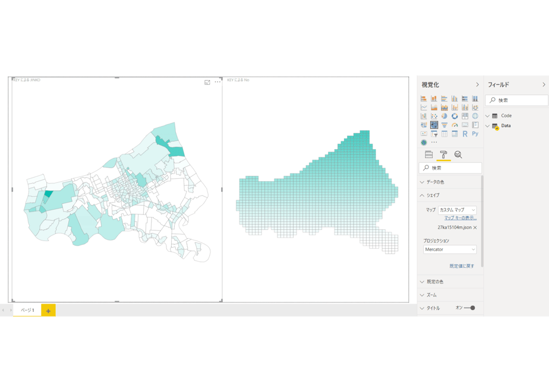Switch to the Fields well tab
Image resolution: width=549 pixels, height=392 pixels.
(428, 154)
